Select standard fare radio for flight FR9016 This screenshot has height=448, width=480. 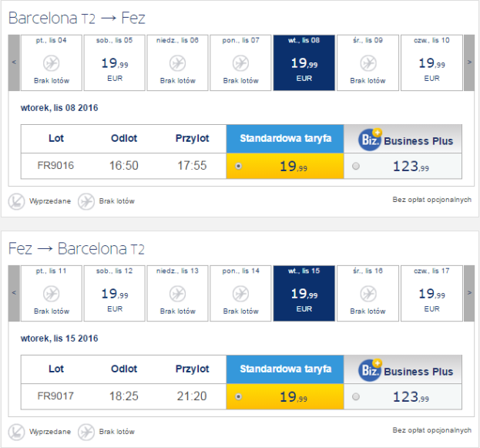[x=238, y=166]
